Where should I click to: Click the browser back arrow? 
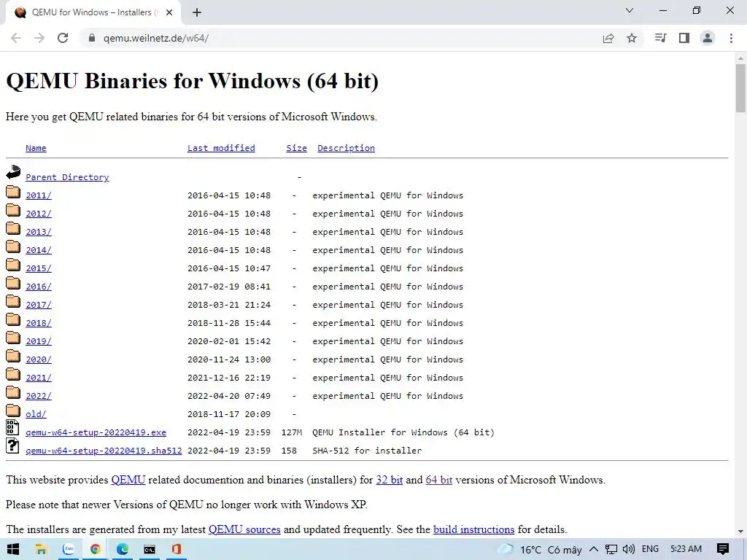point(16,38)
